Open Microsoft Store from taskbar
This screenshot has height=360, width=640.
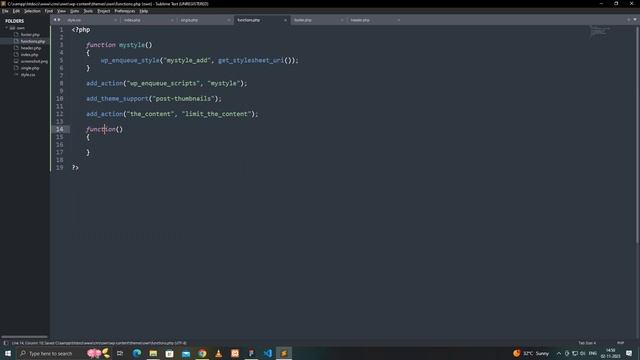tap(169, 353)
